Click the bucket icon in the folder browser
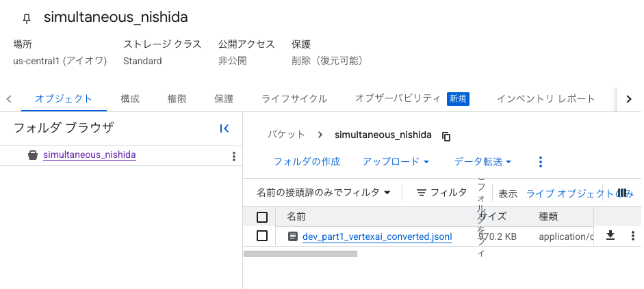 coord(33,155)
